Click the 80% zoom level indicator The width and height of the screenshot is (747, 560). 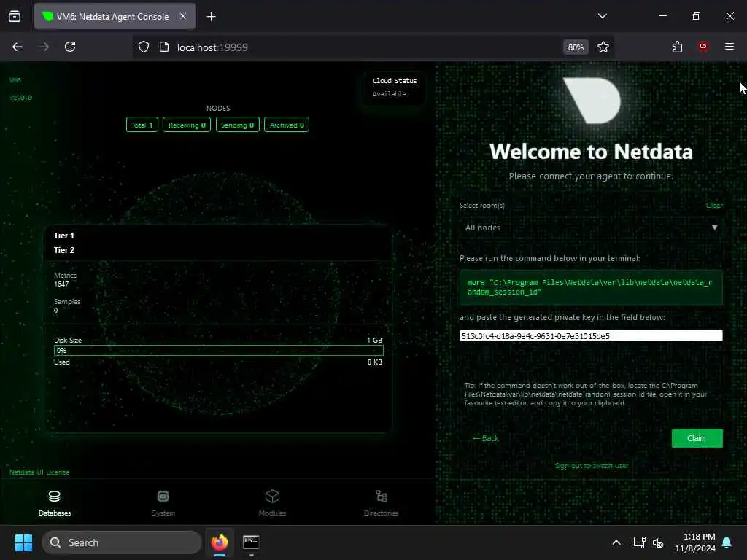pos(576,47)
